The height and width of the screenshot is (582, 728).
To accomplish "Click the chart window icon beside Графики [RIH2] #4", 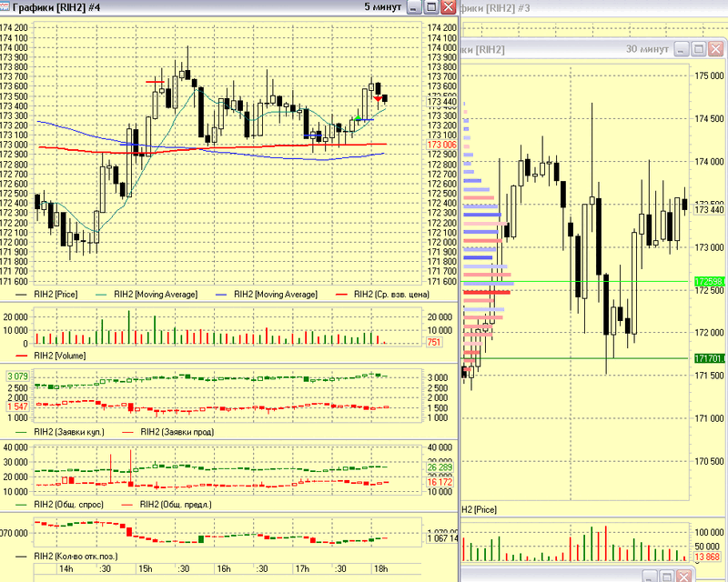I will pos(5,7).
